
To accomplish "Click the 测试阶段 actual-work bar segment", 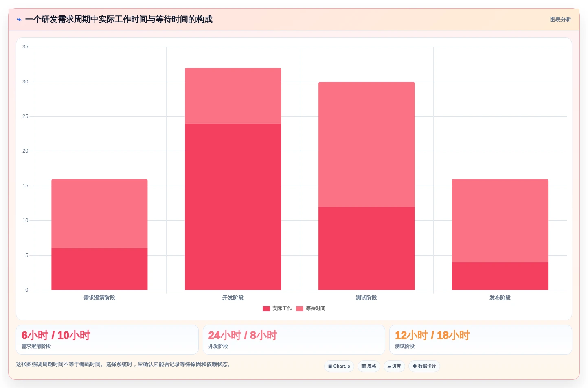I will point(366,248).
